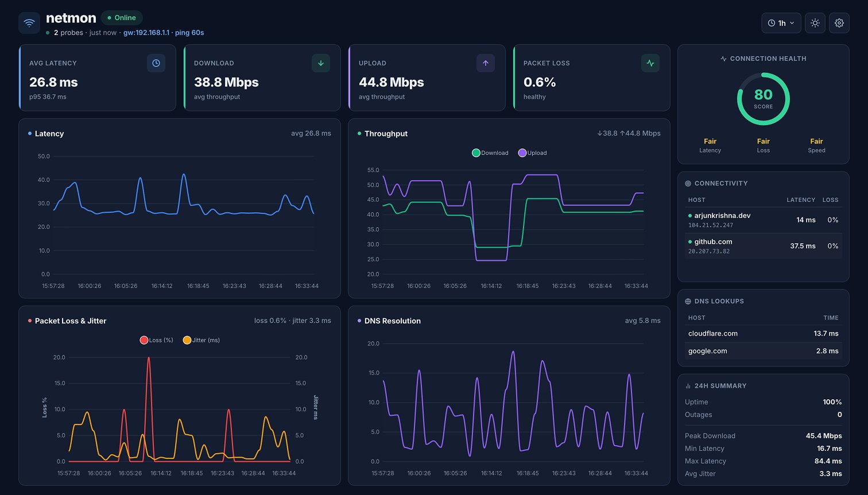Switch theme using the sun icon
Viewport: 868px width, 495px height.
coord(815,23)
